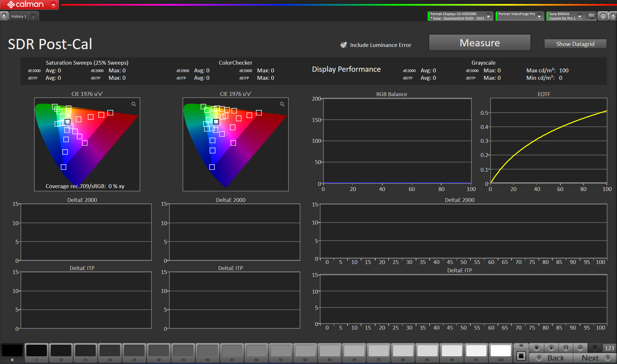The height and width of the screenshot is (364, 617).
Task: Click the bracketed single-read icon
Action: coord(566,348)
